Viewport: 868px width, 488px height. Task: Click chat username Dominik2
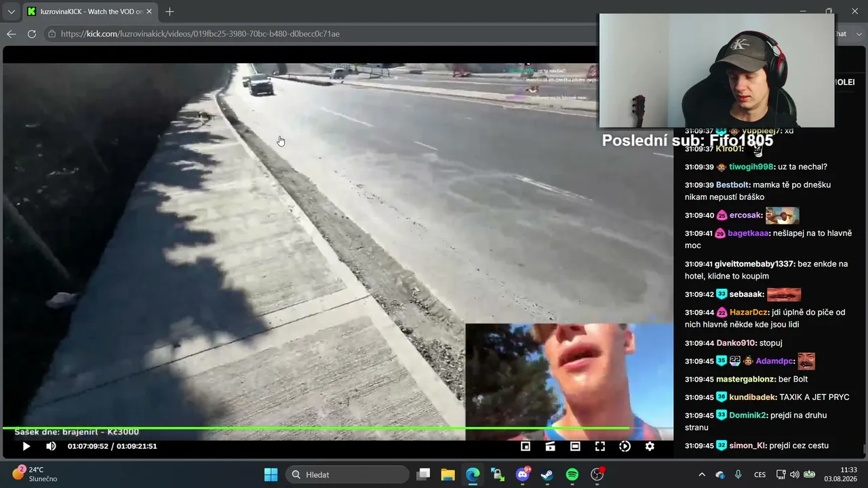pyautogui.click(x=748, y=415)
